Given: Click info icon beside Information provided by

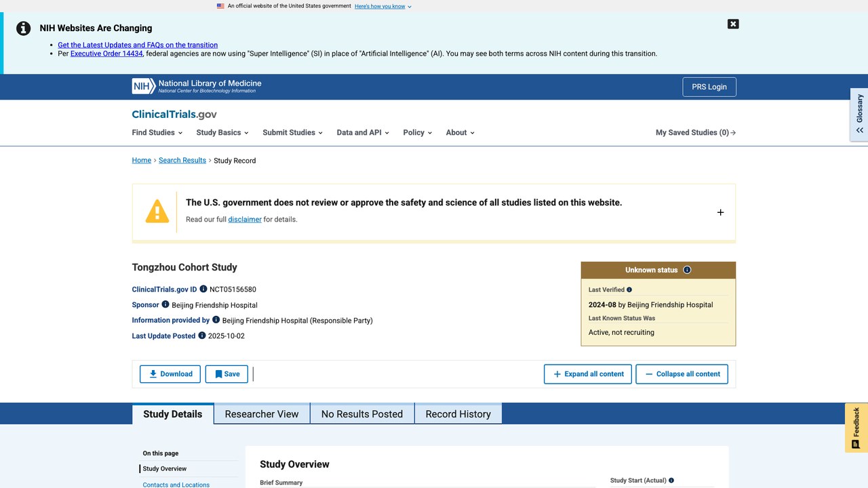Looking at the screenshot, I should pyautogui.click(x=216, y=320).
